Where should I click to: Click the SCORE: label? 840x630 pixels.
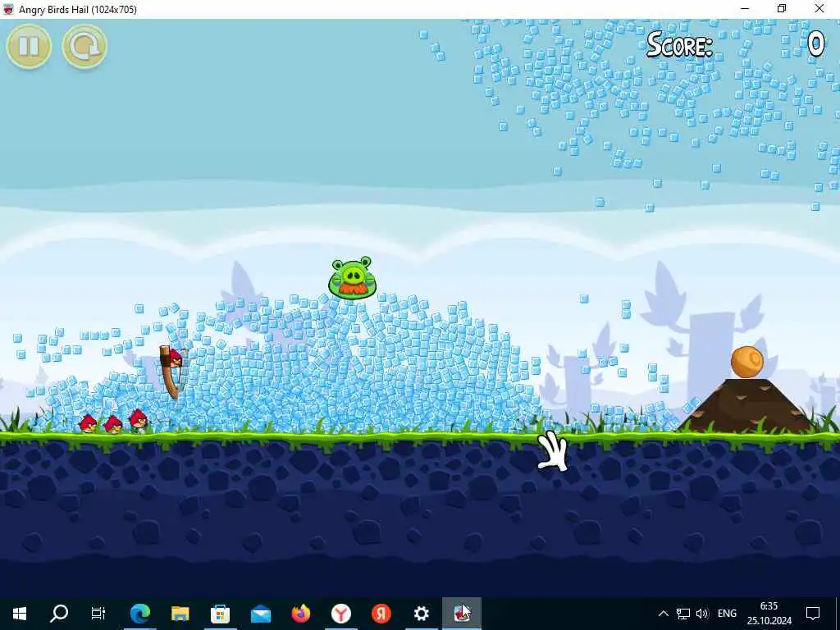point(680,44)
